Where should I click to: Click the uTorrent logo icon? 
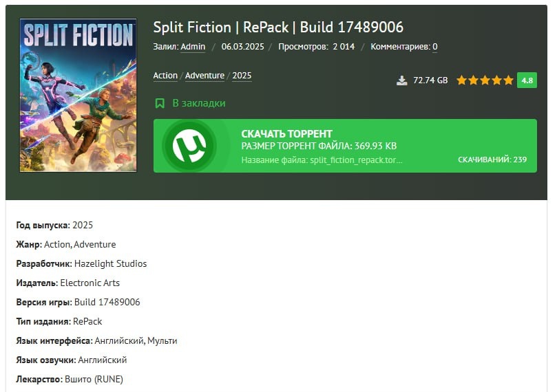point(189,146)
